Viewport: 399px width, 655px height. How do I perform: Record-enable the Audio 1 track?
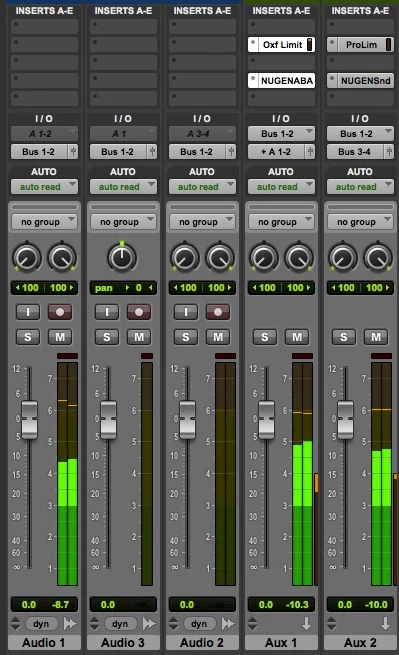pyautogui.click(x=60, y=312)
